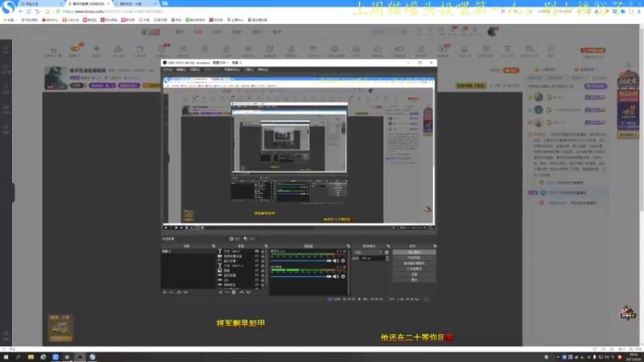
Task: Mute the second mixer audio track
Action: pyautogui.click(x=336, y=276)
